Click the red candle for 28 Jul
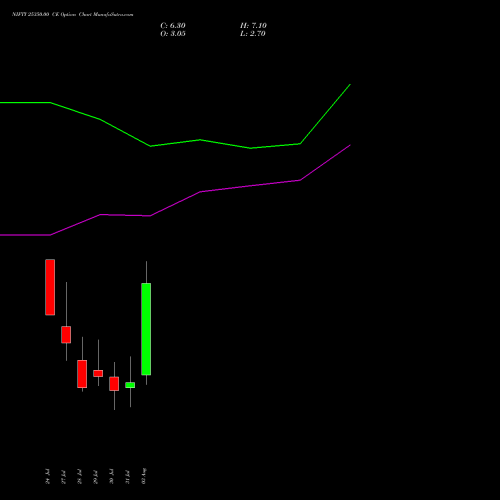500x500 pixels. (x=82, y=374)
